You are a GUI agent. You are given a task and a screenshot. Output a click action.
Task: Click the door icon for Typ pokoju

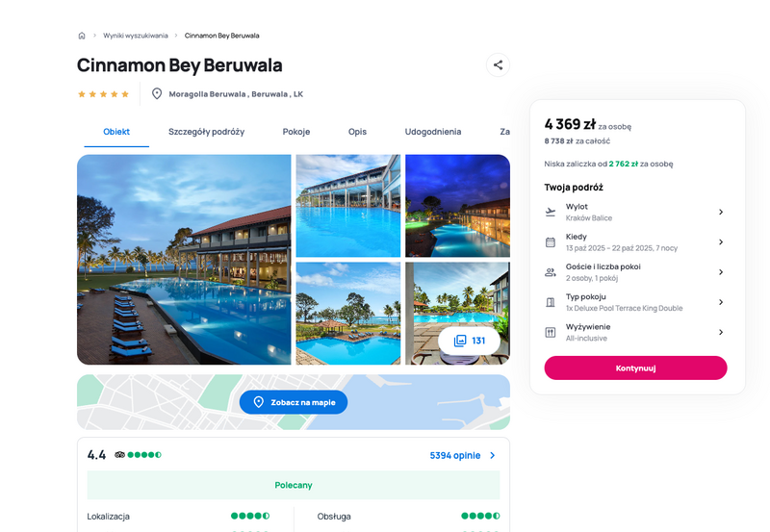point(551,302)
